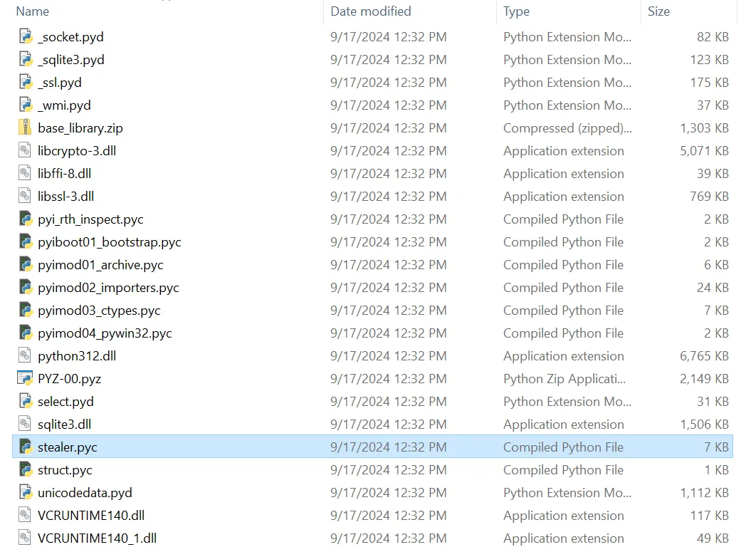Click the struct.pyc file icon

click(x=25, y=469)
